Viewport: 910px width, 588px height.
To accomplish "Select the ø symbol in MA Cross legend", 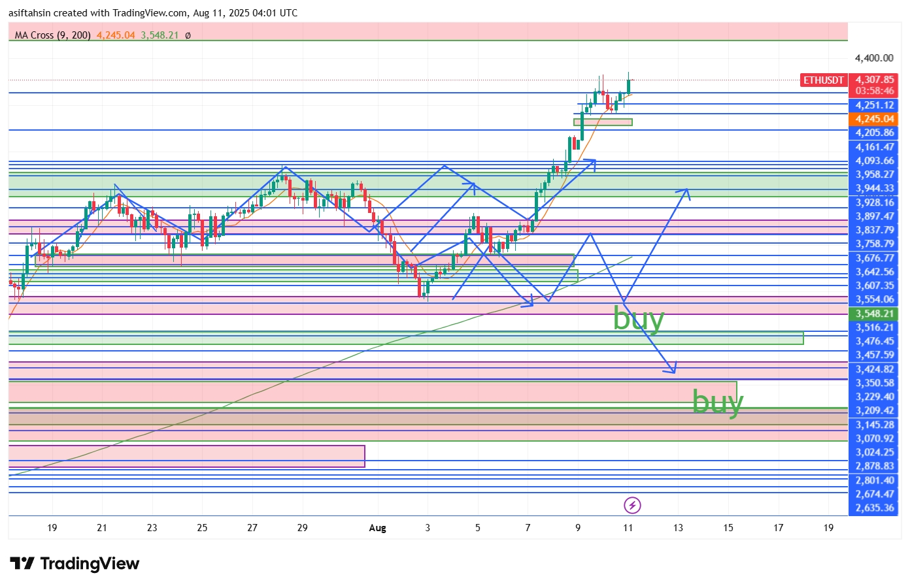I will tap(188, 35).
